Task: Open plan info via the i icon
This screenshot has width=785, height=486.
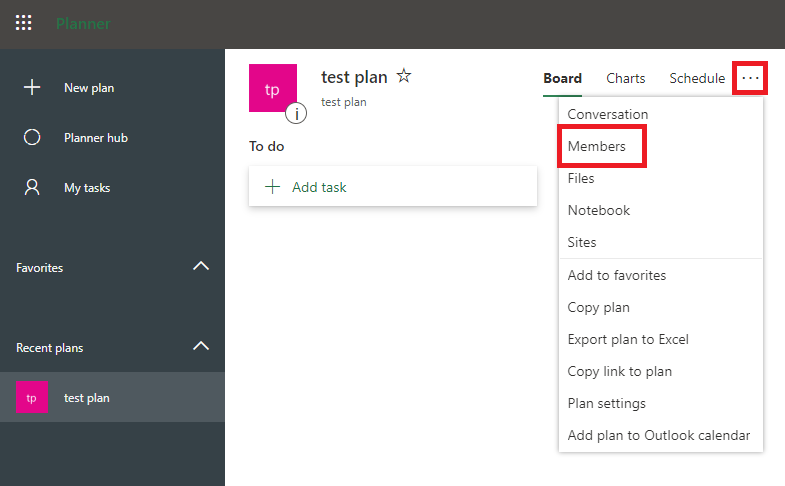Action: point(296,113)
